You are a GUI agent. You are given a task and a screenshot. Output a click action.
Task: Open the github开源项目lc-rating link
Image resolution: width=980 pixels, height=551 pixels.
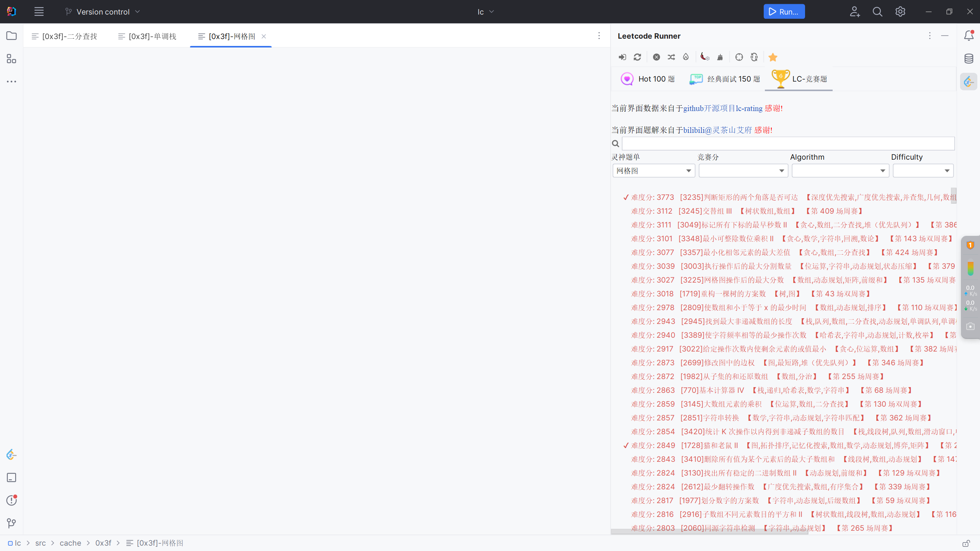coord(723,108)
